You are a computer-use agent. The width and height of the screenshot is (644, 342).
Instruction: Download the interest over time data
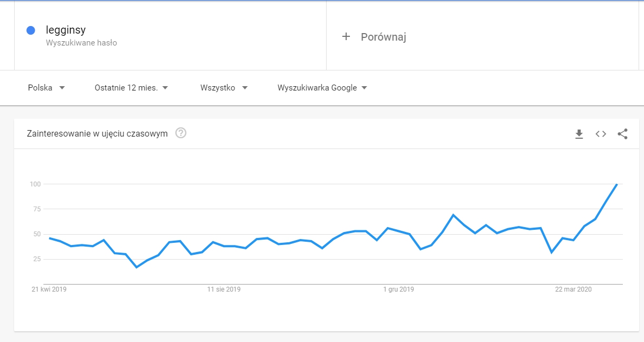579,134
